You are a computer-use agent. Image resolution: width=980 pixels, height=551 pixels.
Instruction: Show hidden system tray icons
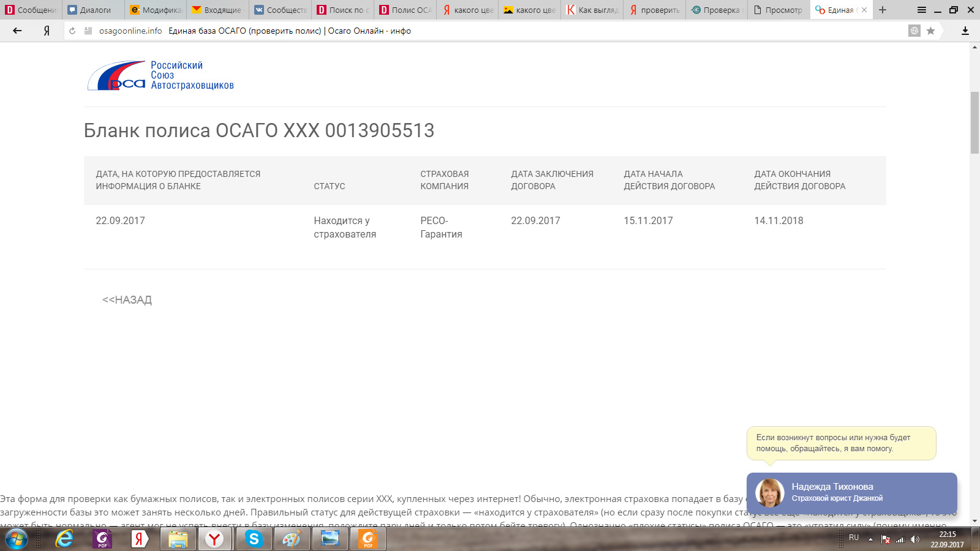point(870,539)
